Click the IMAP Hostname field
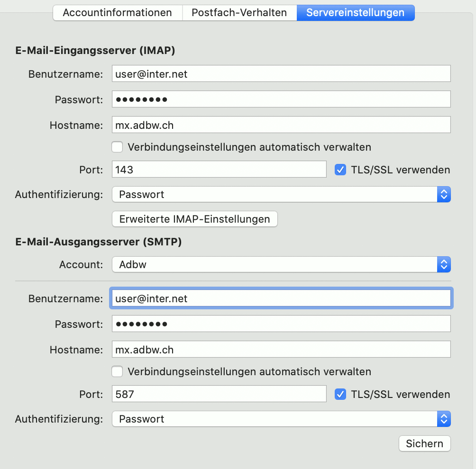The image size is (476, 469). 281,125
